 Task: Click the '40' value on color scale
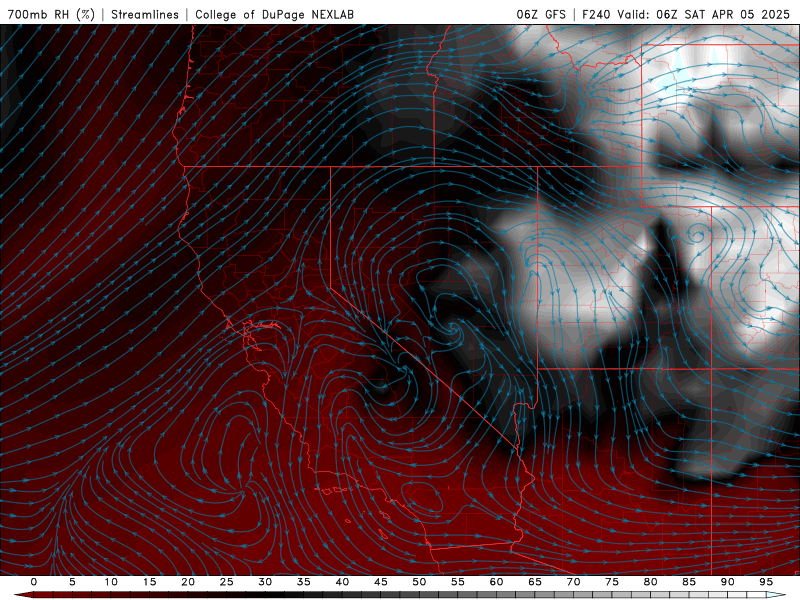342,582
